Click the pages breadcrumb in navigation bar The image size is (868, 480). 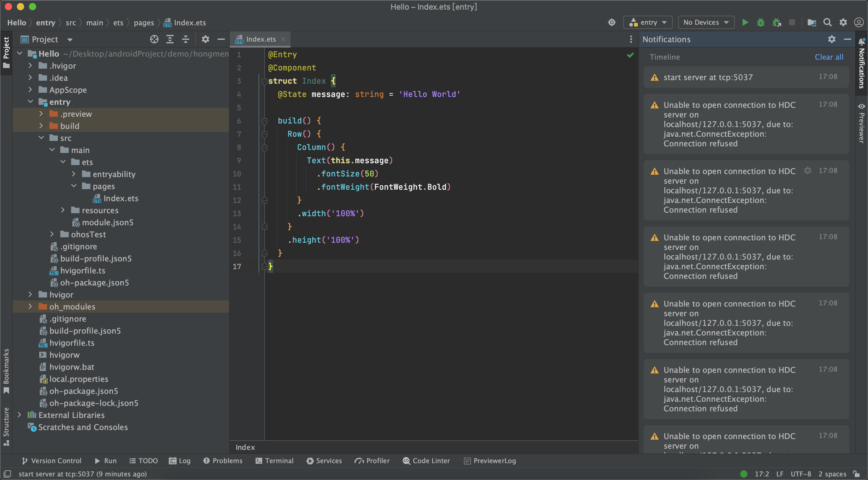click(144, 23)
